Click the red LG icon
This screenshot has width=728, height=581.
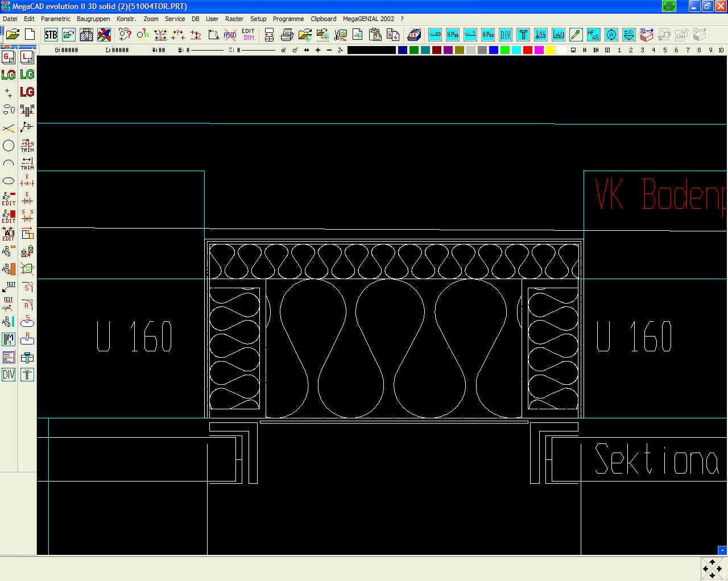27,92
